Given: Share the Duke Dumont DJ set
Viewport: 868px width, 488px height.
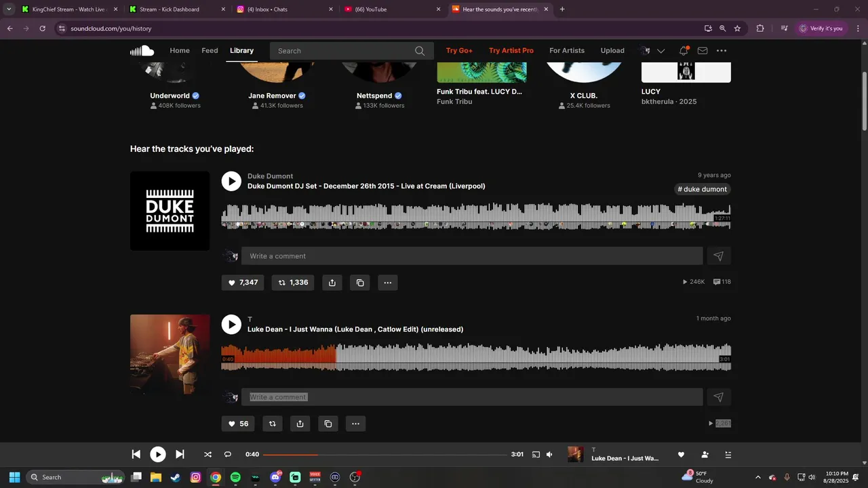Looking at the screenshot, I should pyautogui.click(x=332, y=283).
